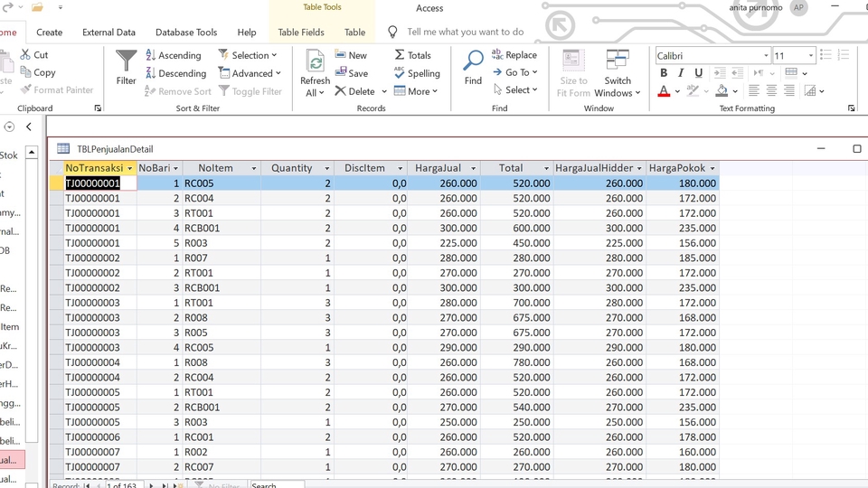Switch to the Database Tools tab

(186, 33)
